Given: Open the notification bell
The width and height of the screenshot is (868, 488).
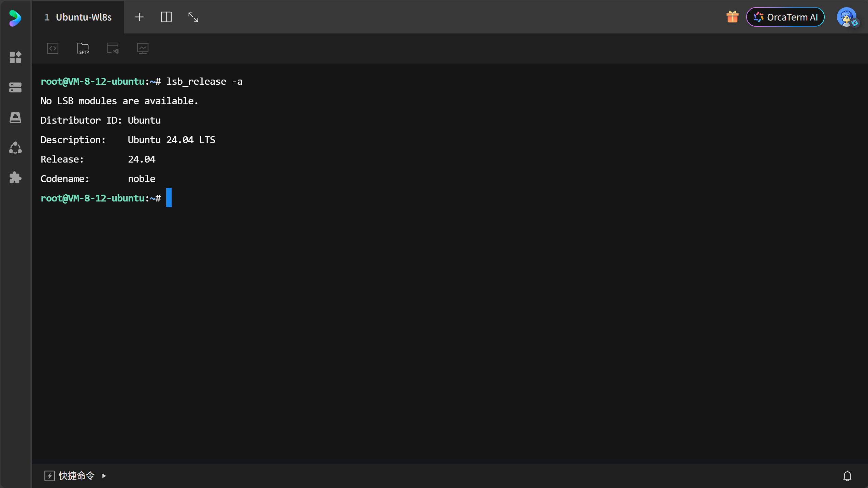Looking at the screenshot, I should tap(847, 476).
